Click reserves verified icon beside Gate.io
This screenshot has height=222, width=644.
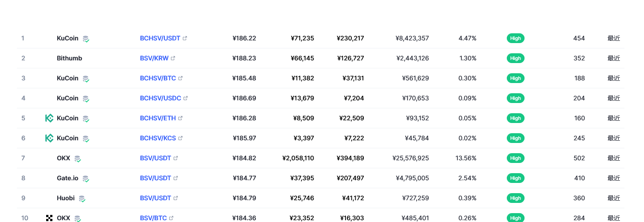click(x=86, y=178)
